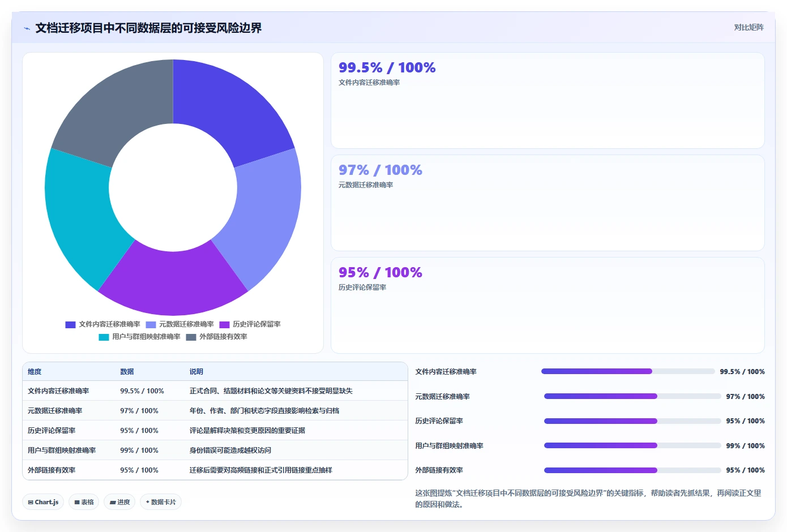The image size is (787, 532).
Task: Click the 文件内容迁移准确率 progress bar
Action: point(628,371)
